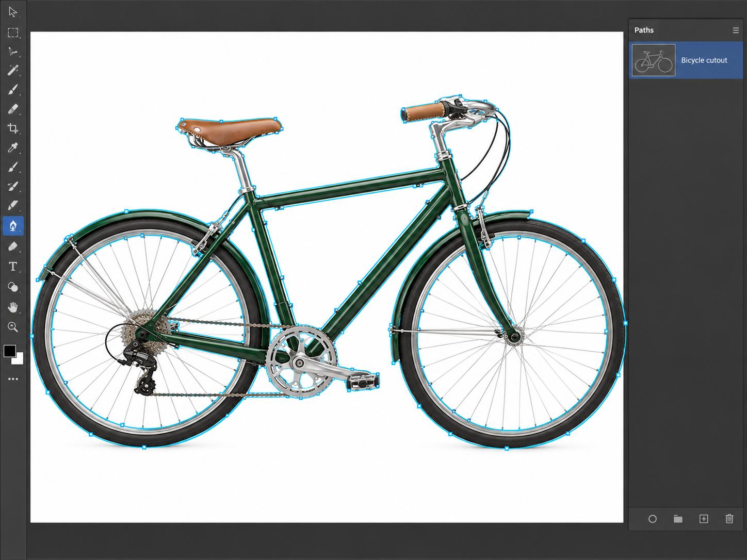Select the Eyedropper tool

pyautogui.click(x=13, y=148)
